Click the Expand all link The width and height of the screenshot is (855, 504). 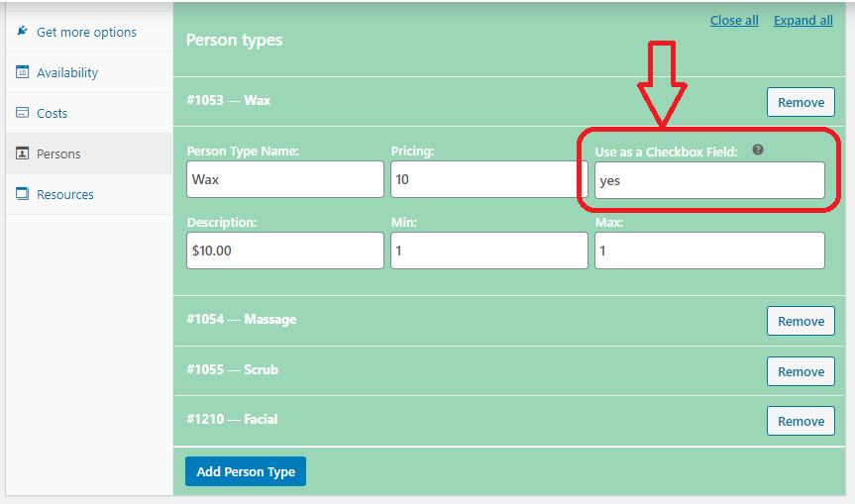[802, 20]
